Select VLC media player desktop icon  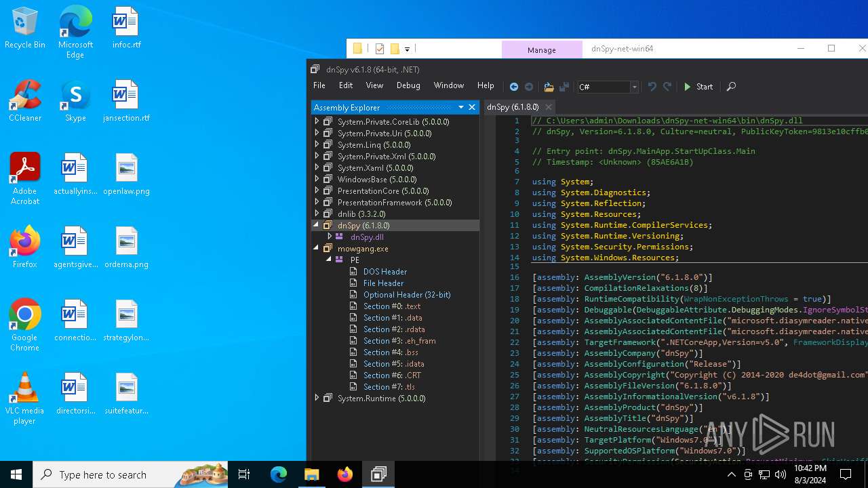25,399
